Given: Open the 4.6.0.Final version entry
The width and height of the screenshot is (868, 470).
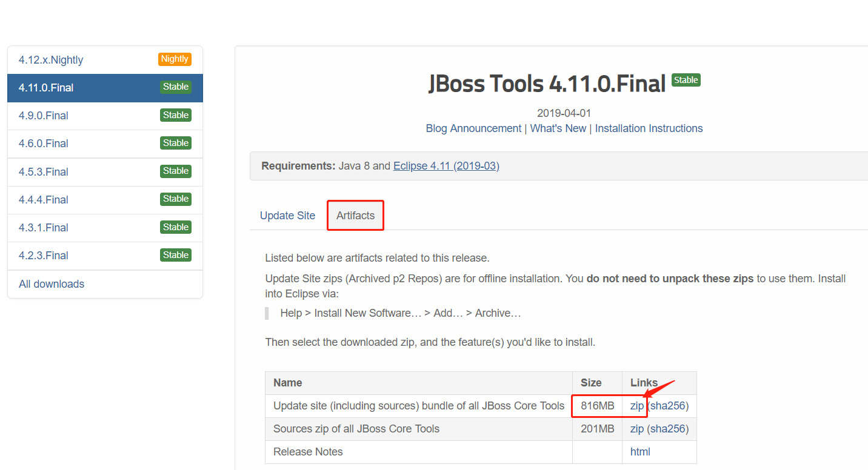Looking at the screenshot, I should tap(105, 144).
